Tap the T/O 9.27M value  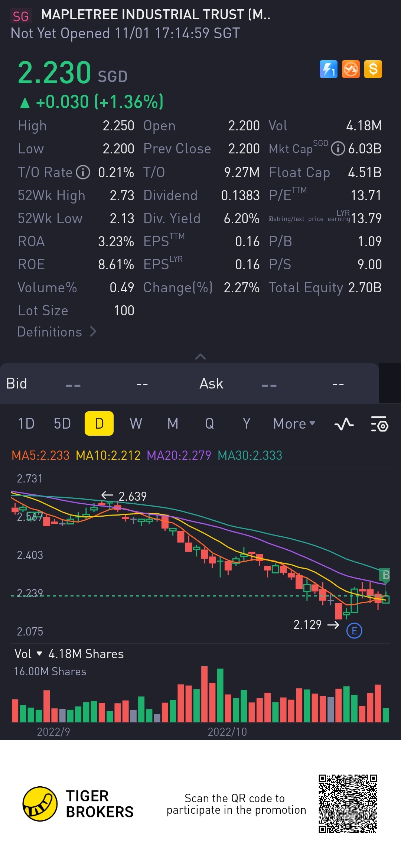pos(242,172)
